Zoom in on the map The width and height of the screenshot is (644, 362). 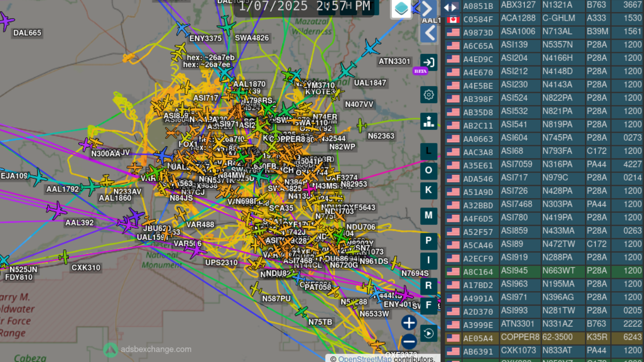(409, 323)
